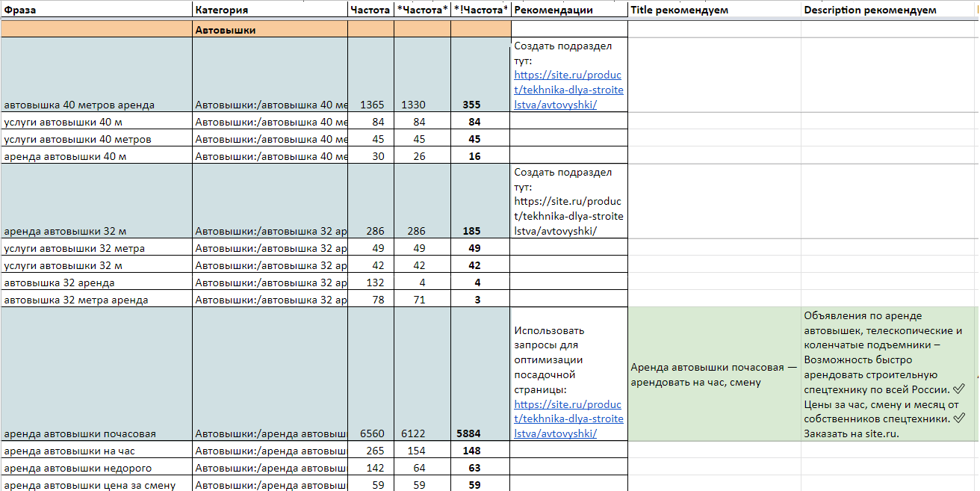980x491 pixels.
Task: Select category cell in автовышка 32 аренда row
Action: pos(270,282)
